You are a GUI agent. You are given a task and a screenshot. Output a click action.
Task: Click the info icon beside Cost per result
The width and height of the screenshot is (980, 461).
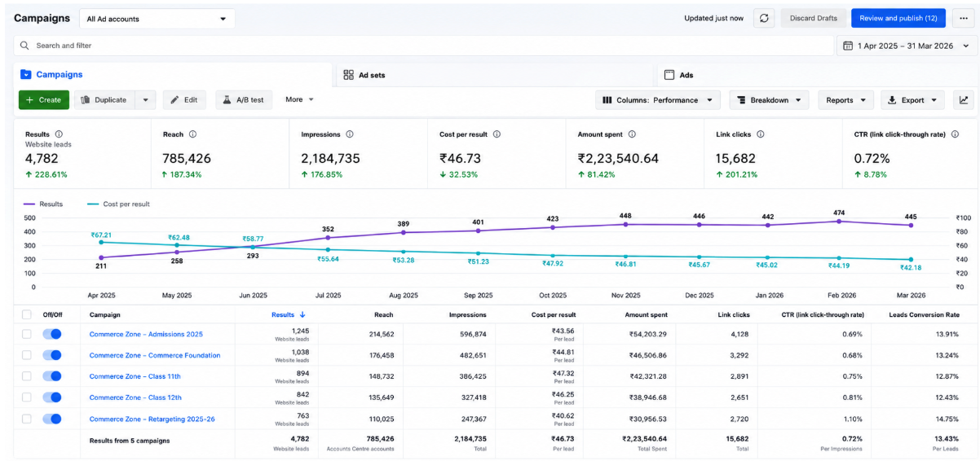pos(497,134)
